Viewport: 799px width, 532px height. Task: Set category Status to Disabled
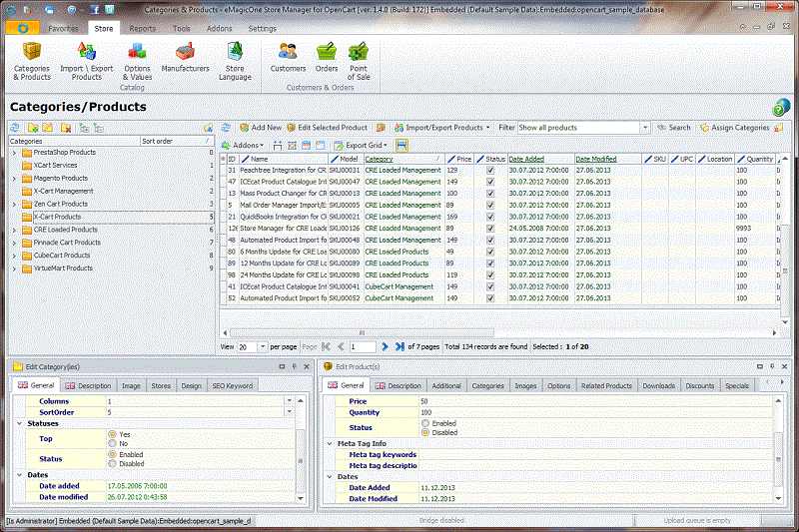[x=112, y=464]
